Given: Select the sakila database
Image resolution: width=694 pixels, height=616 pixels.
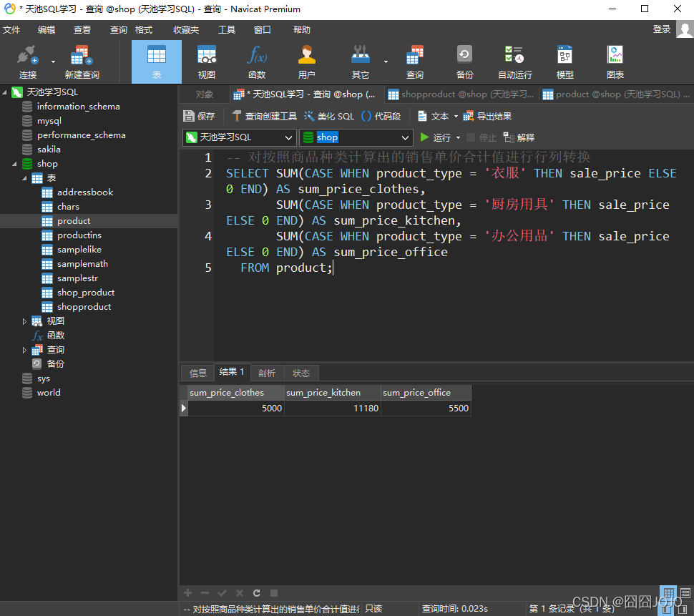Looking at the screenshot, I should (49, 149).
